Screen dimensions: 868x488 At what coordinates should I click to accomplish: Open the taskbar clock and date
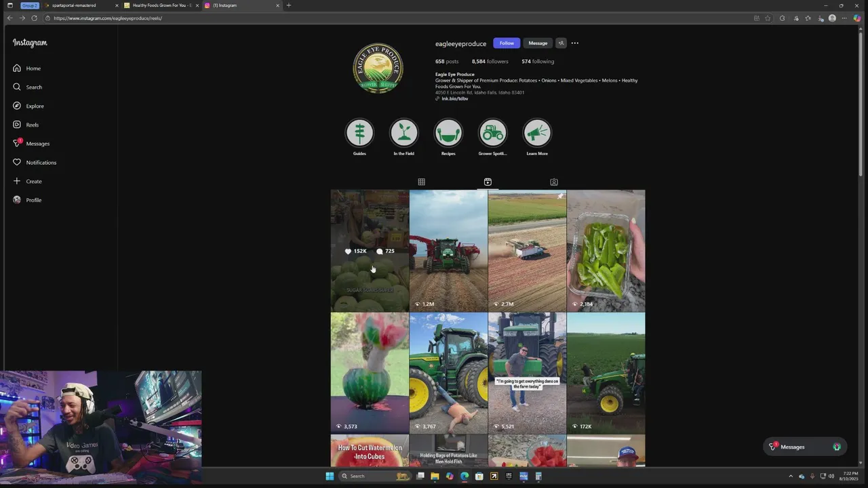pos(850,476)
